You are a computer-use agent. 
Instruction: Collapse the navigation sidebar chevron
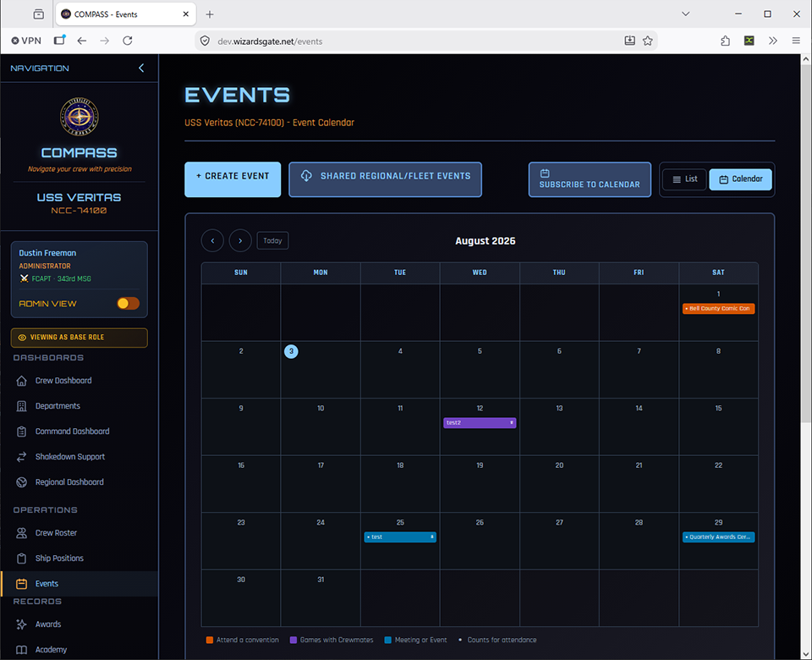[141, 68]
